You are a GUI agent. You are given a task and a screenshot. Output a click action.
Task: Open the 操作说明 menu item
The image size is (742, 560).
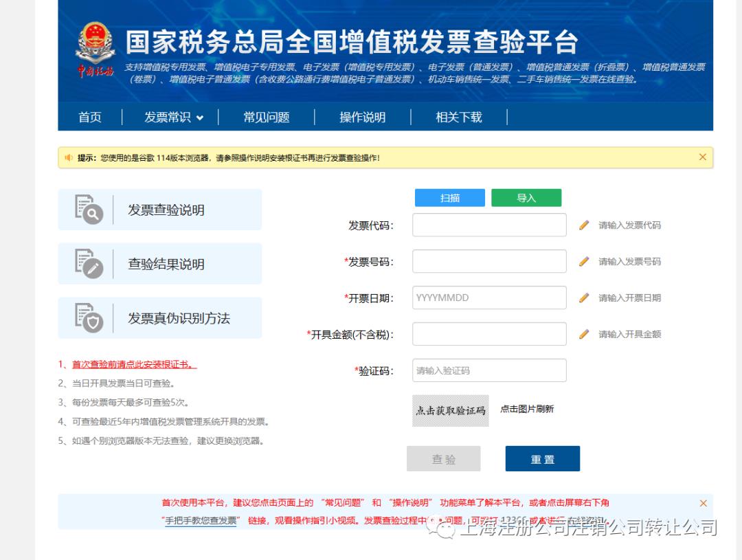361,117
